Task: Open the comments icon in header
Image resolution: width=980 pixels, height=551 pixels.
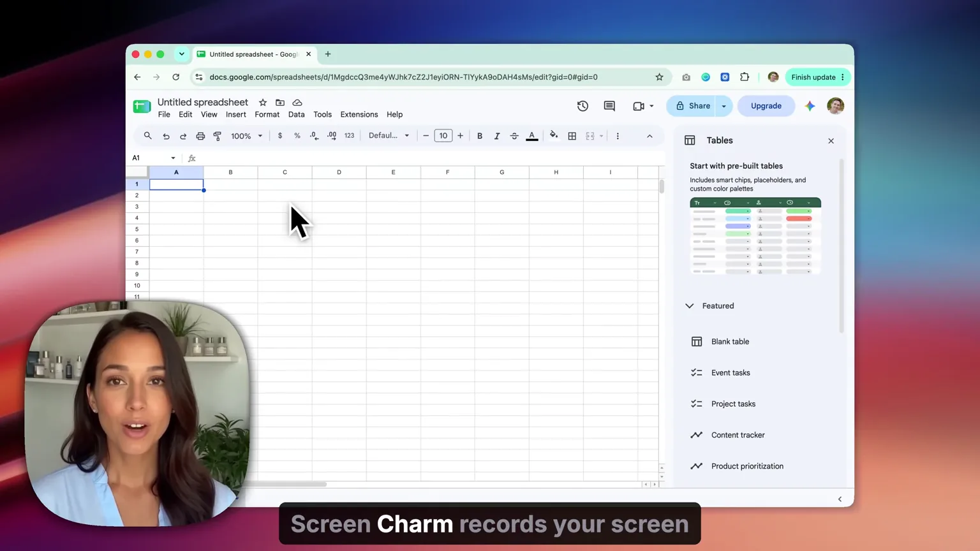Action: click(x=609, y=106)
